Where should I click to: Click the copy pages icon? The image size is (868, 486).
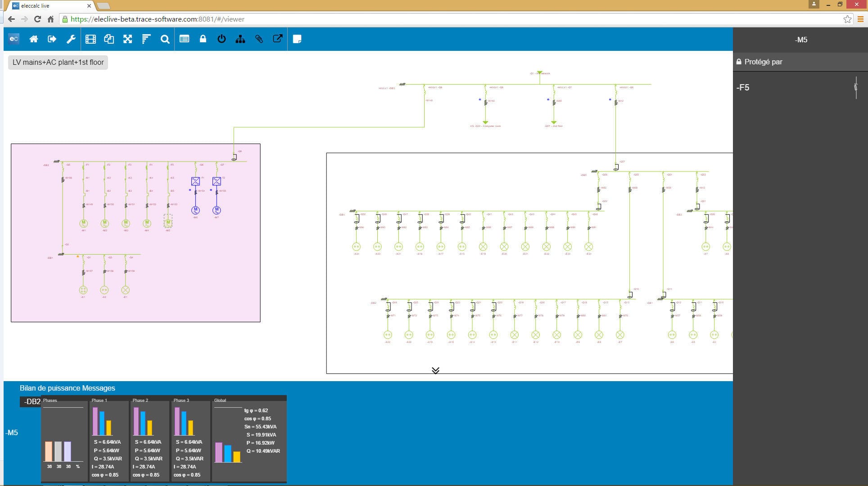(109, 39)
